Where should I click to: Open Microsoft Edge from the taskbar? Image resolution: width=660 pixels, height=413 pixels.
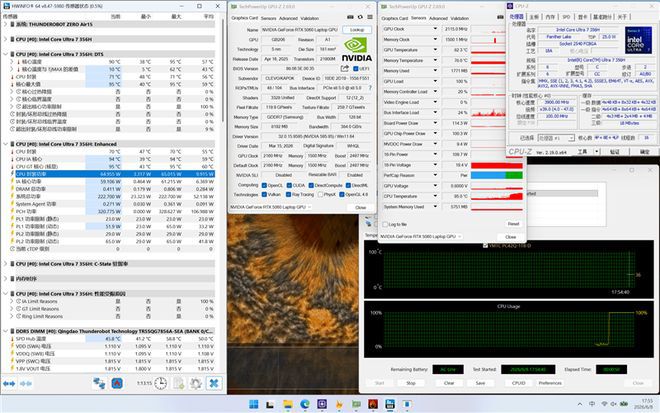click(x=305, y=404)
